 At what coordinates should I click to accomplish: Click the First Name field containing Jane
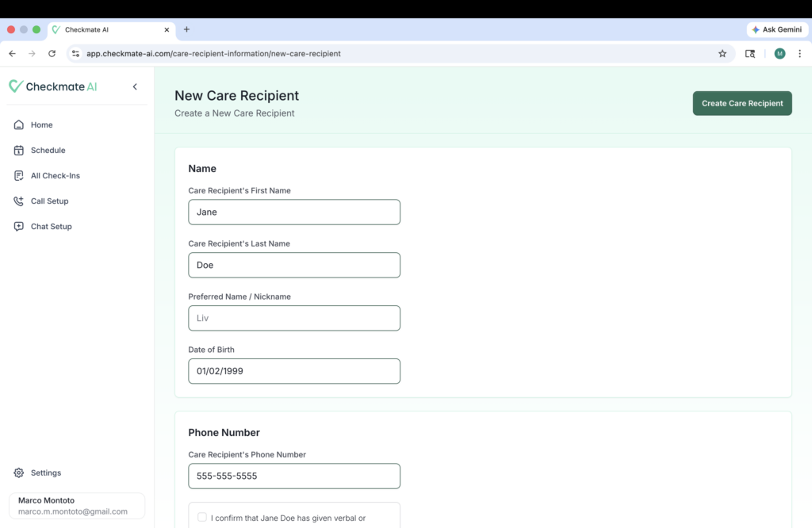coord(294,212)
